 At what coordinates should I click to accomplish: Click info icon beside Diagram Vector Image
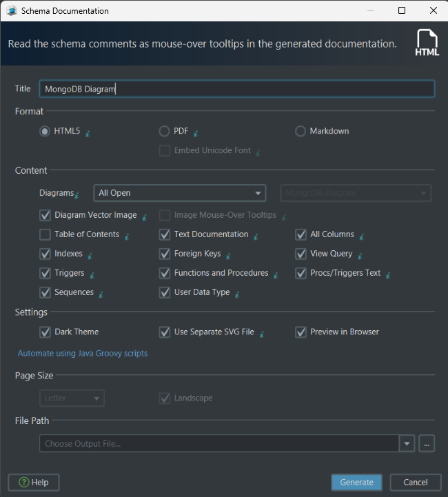(145, 217)
